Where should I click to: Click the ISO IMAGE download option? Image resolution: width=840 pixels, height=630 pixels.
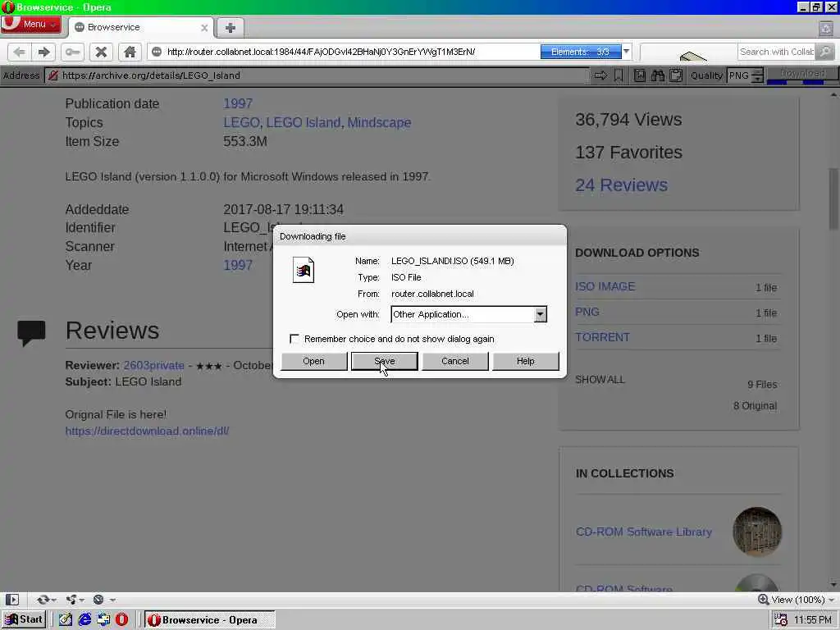pyautogui.click(x=605, y=286)
